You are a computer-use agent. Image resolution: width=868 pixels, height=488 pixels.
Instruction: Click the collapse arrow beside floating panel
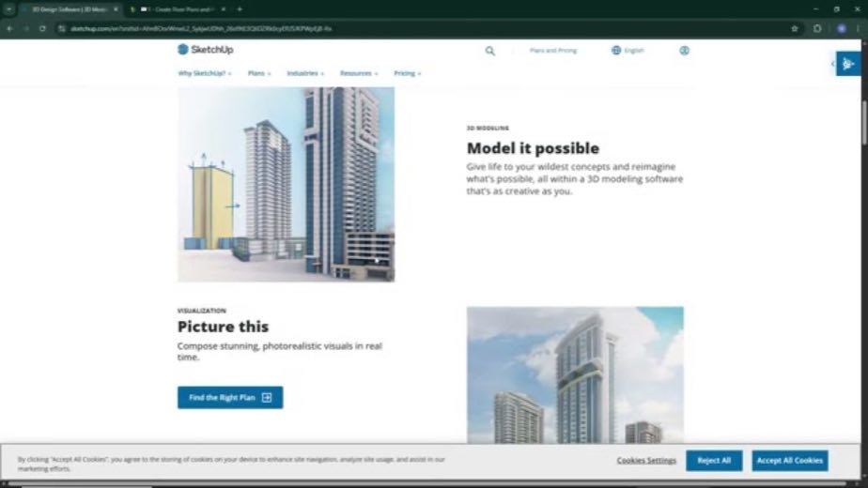tap(832, 64)
